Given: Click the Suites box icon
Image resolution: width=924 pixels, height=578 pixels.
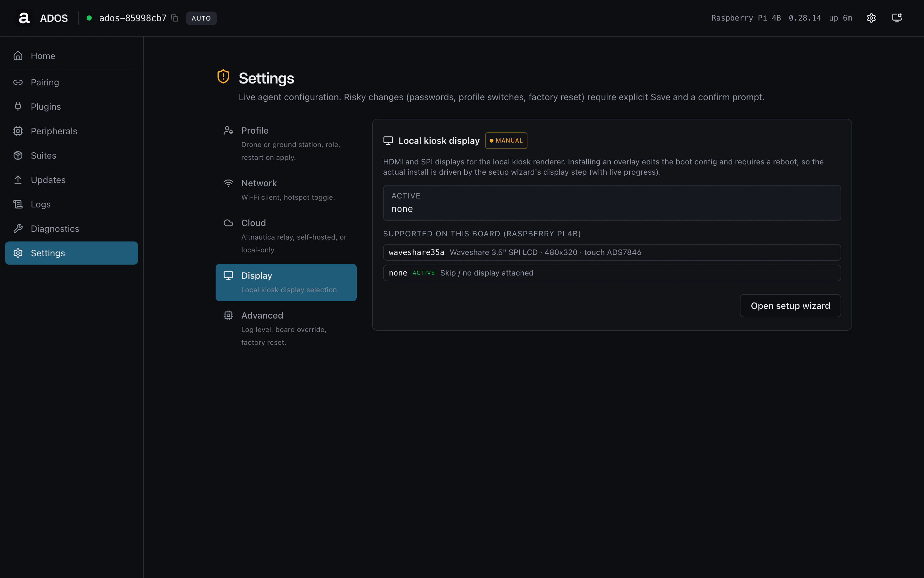Looking at the screenshot, I should click(x=18, y=156).
